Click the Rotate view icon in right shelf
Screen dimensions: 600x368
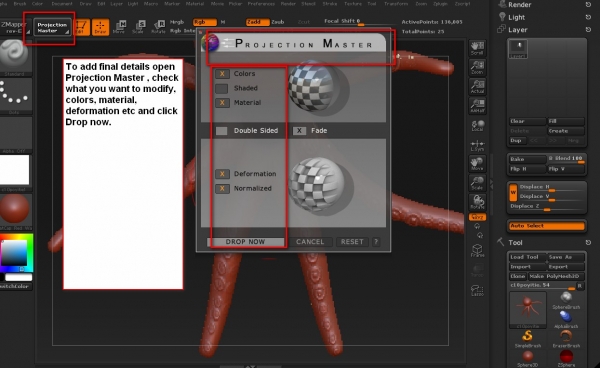477,202
